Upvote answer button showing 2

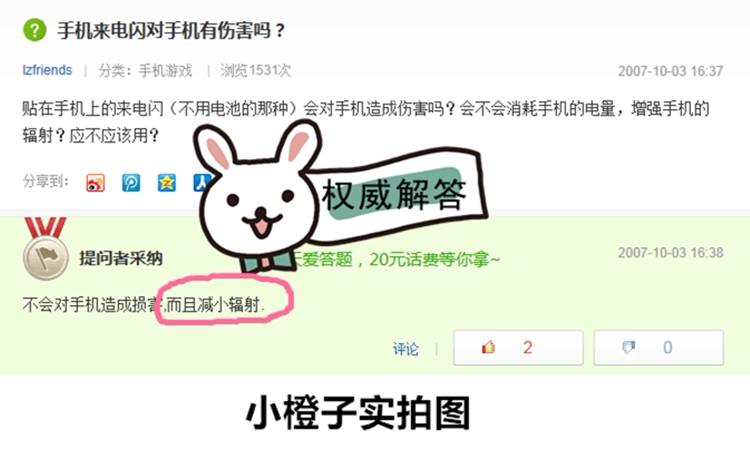tap(518, 348)
